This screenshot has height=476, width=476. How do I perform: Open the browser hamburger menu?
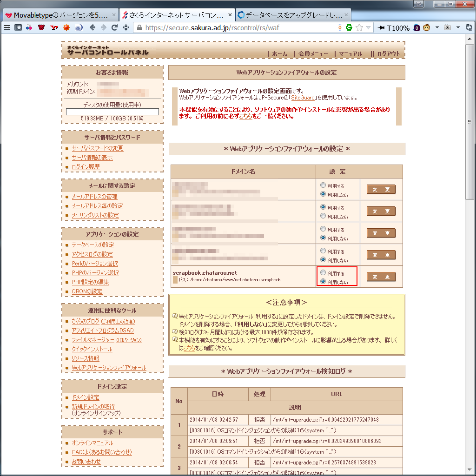(x=7, y=27)
